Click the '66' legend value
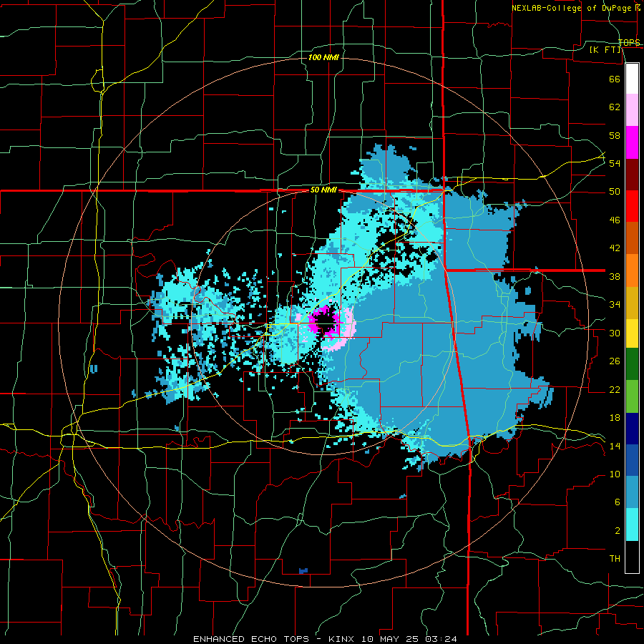Viewport: 644px width, 644px height. point(615,79)
